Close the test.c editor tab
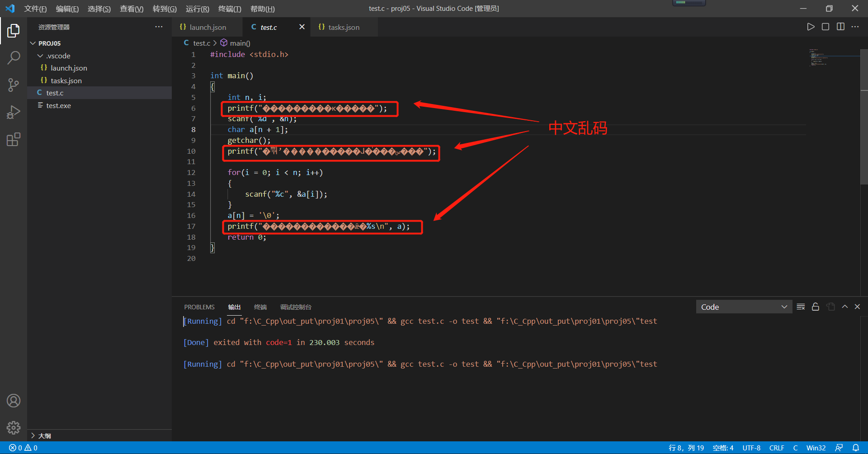The height and width of the screenshot is (454, 868). coord(302,27)
